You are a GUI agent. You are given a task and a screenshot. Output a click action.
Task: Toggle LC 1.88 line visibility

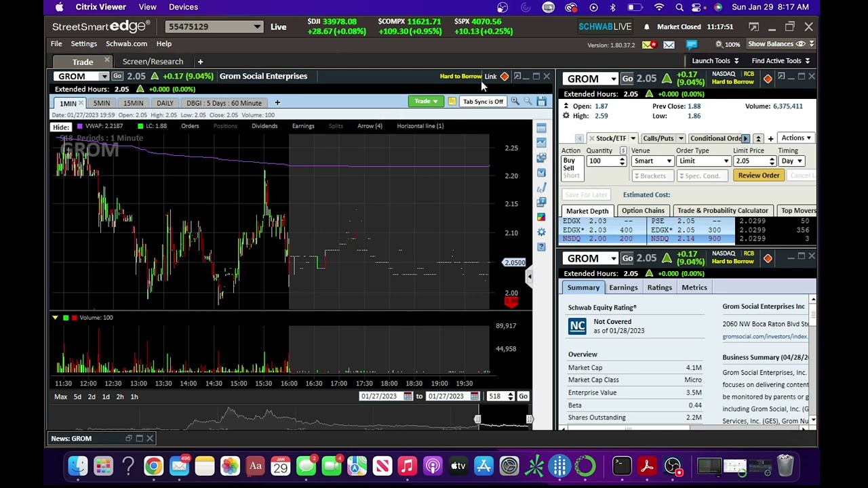click(x=157, y=126)
